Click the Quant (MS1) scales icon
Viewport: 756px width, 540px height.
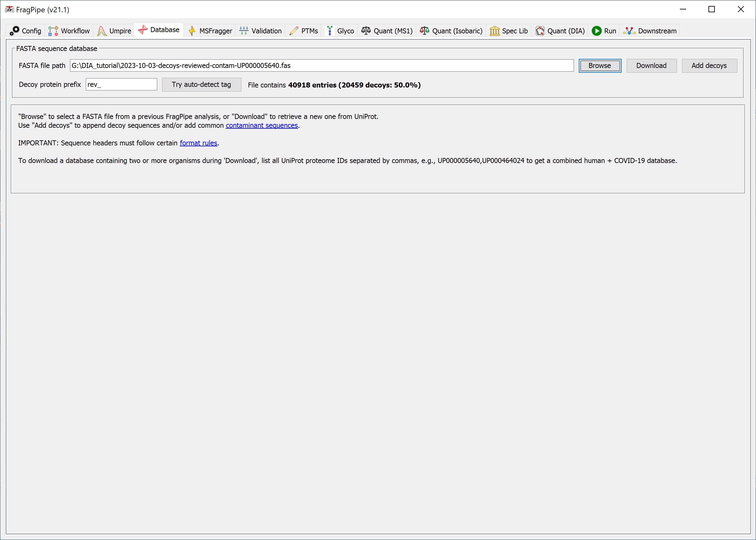(366, 31)
